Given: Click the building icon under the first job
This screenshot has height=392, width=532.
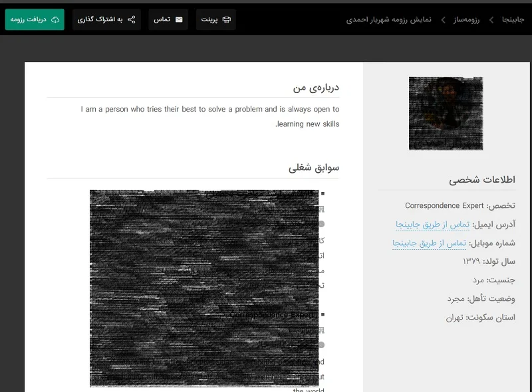Looking at the screenshot, I should click(x=321, y=209).
